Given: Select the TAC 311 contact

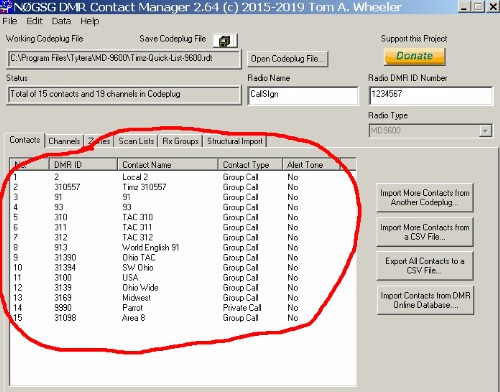Looking at the screenshot, I should click(x=183, y=227).
